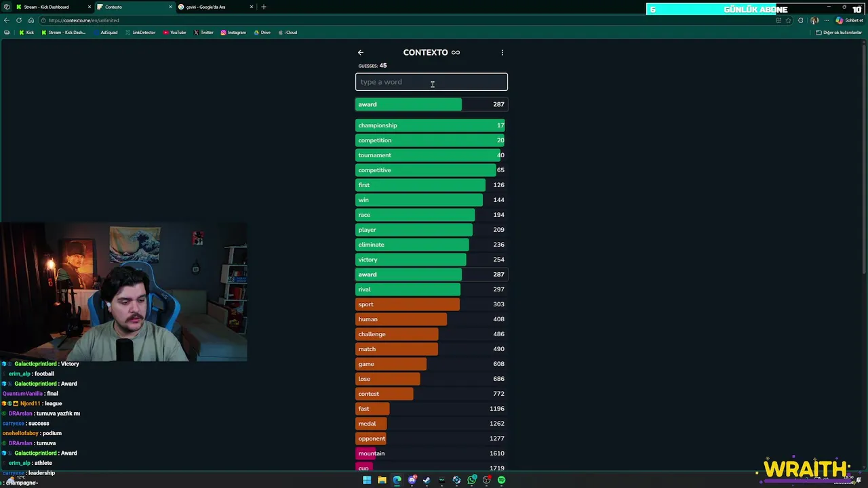Open the AdSquad bookmark
868x488 pixels.
105,33
